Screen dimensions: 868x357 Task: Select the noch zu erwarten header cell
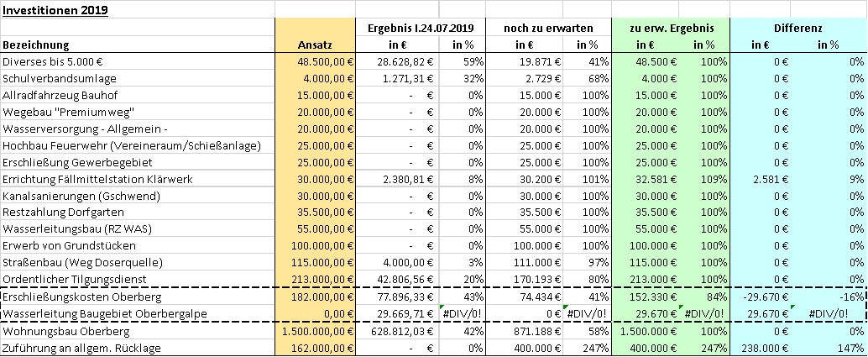548,28
